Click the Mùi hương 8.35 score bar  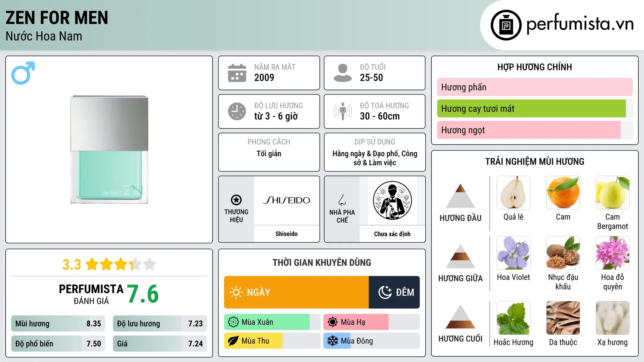pos(58,324)
